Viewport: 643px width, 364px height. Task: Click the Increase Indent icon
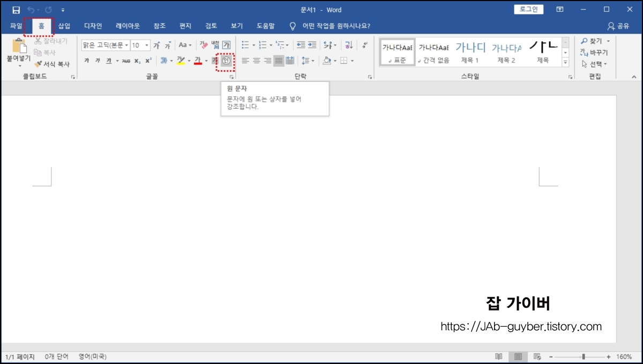[x=312, y=45]
